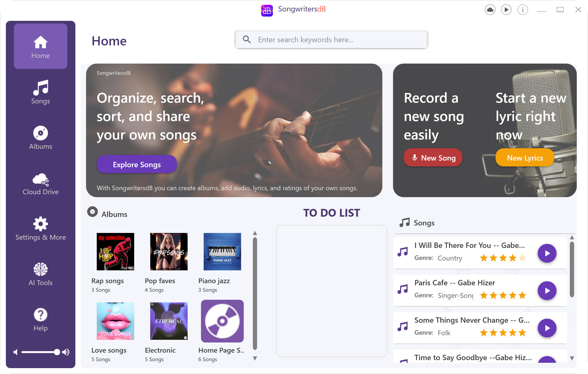Click the loud speaker volume icon
The image size is (588, 374).
(66, 352)
